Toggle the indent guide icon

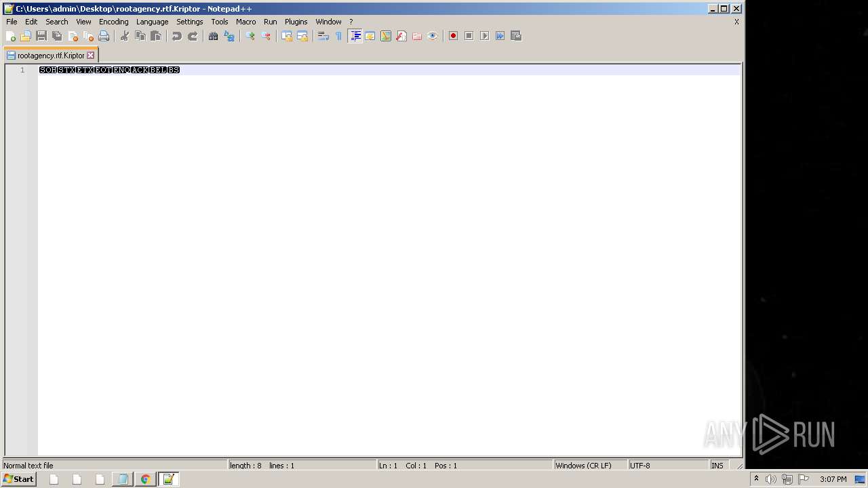(x=355, y=36)
